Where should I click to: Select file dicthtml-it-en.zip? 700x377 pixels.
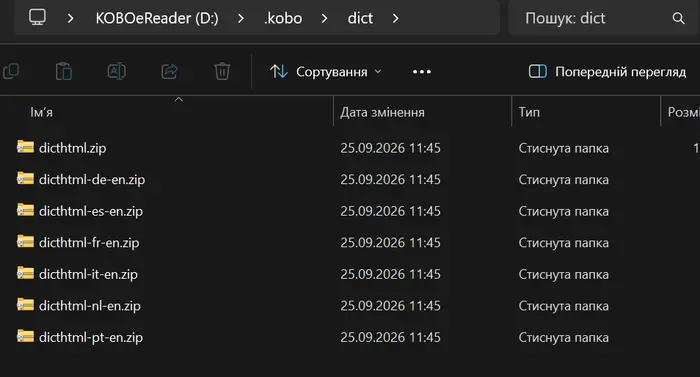(88, 274)
